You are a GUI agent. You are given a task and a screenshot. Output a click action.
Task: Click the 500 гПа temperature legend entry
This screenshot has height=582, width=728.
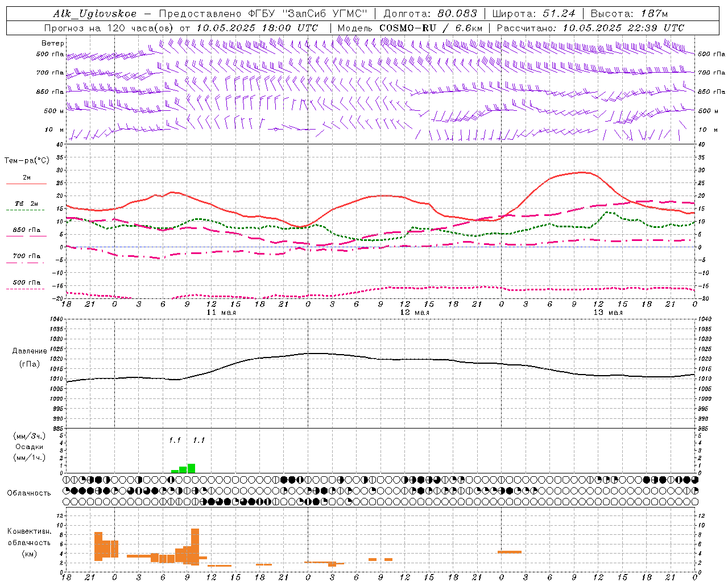(x=27, y=282)
